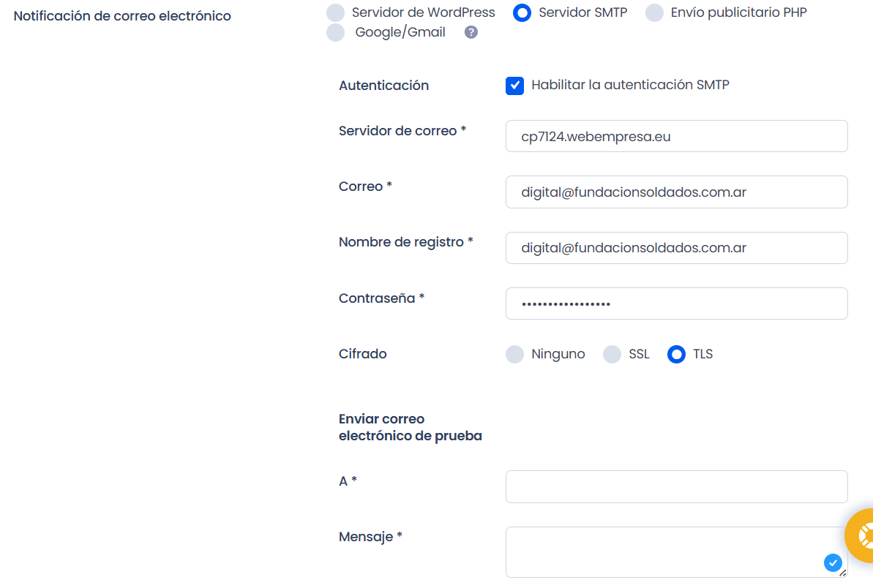Viewport: 873px width, 588px height.
Task: Click into the Contraseña password field
Action: 676,304
